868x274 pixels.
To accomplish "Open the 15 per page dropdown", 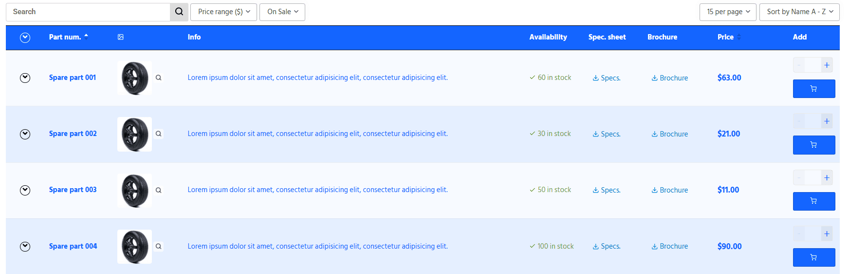I will 728,12.
